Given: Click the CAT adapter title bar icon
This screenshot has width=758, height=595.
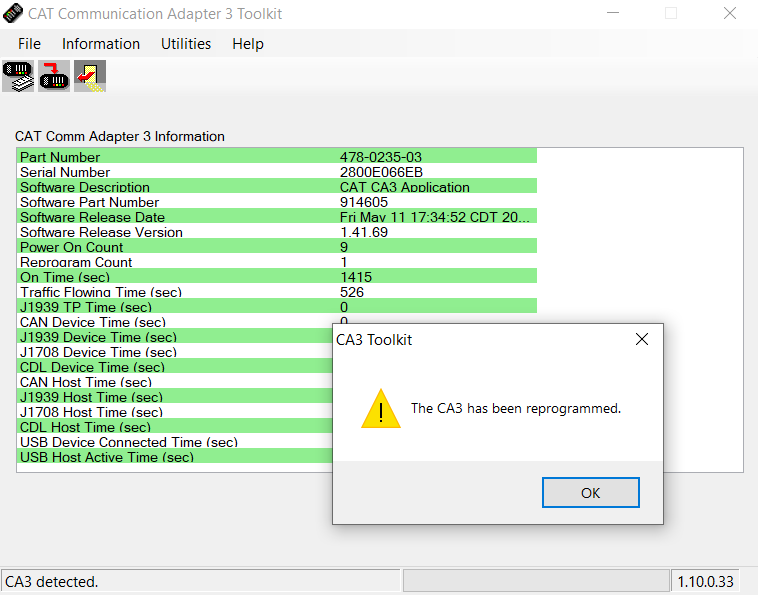Looking at the screenshot, I should coord(13,14).
